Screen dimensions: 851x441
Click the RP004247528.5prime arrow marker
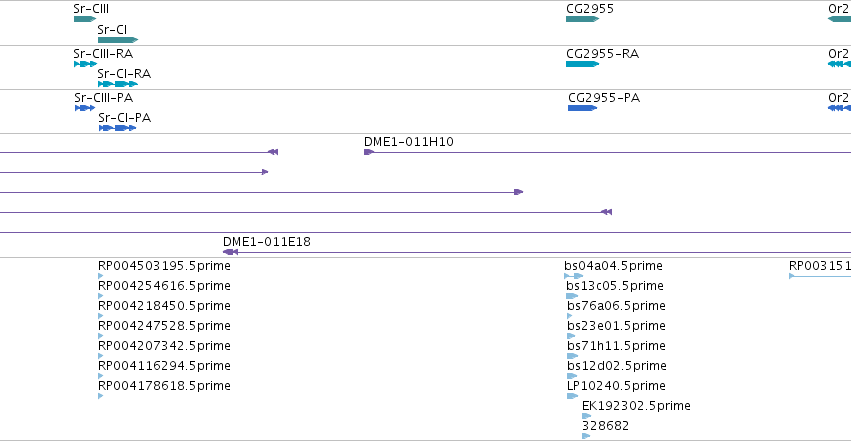100,336
